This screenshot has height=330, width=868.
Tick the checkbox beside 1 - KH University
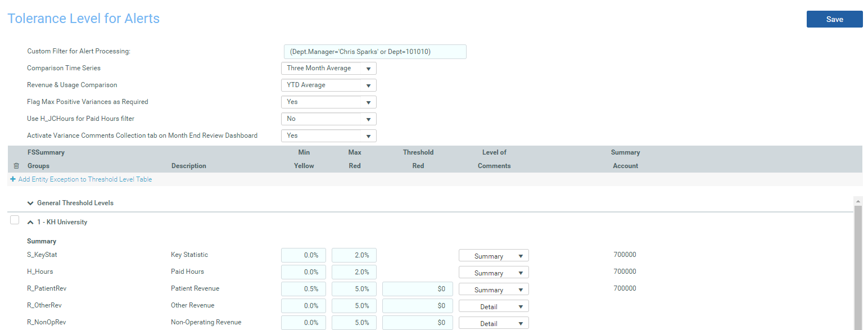[15, 220]
